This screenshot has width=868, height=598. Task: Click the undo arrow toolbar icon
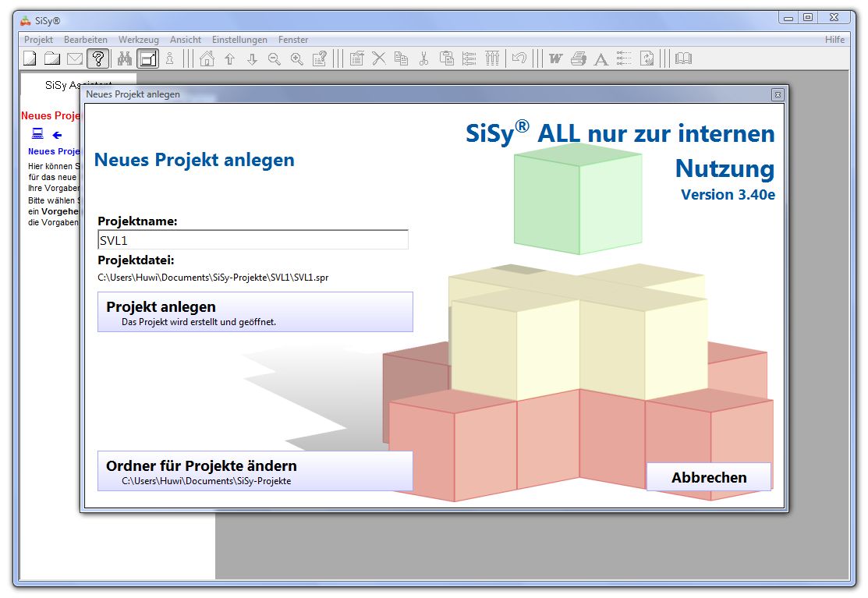point(519,58)
